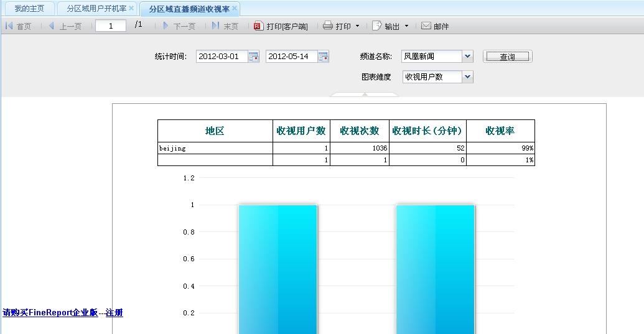Open end date calendar picker
Image resolution: width=644 pixels, height=334 pixels.
[323, 57]
